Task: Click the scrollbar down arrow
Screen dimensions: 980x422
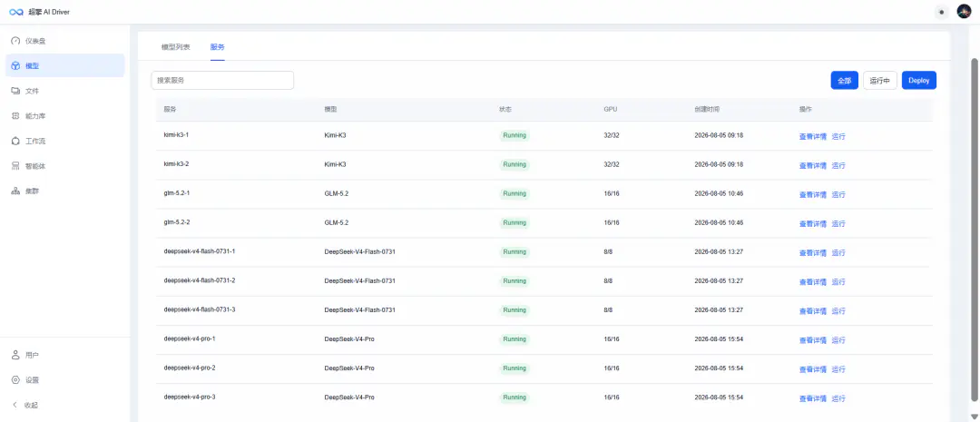Action: click(974, 416)
